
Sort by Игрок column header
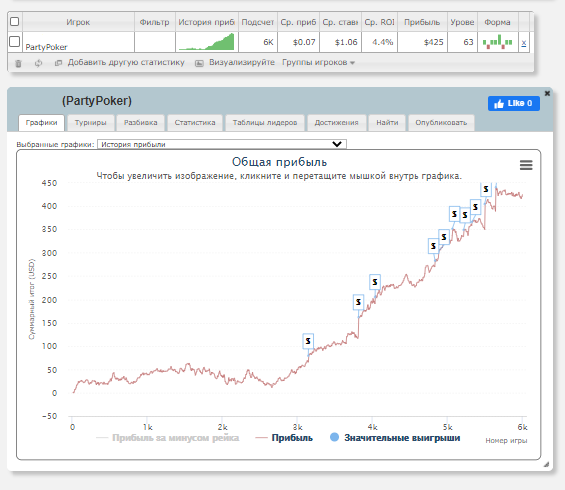pyautogui.click(x=78, y=22)
